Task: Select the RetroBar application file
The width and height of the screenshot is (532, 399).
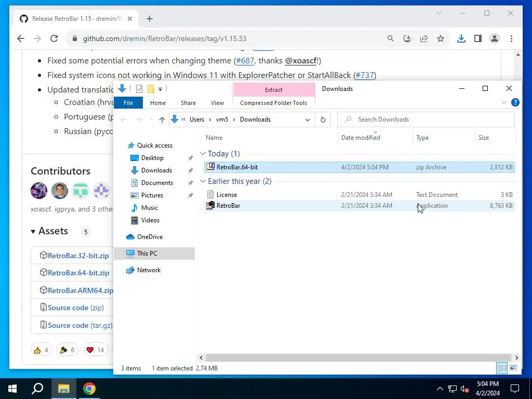Action: tap(360, 206)
